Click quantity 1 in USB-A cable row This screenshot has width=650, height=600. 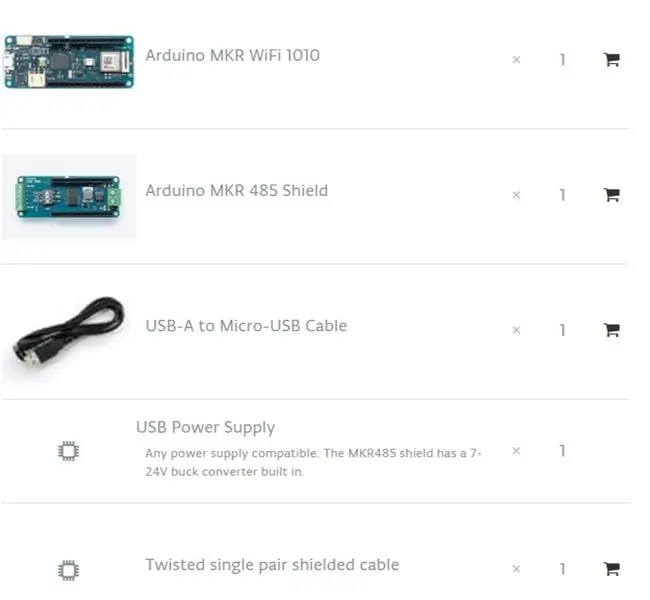[562, 330]
